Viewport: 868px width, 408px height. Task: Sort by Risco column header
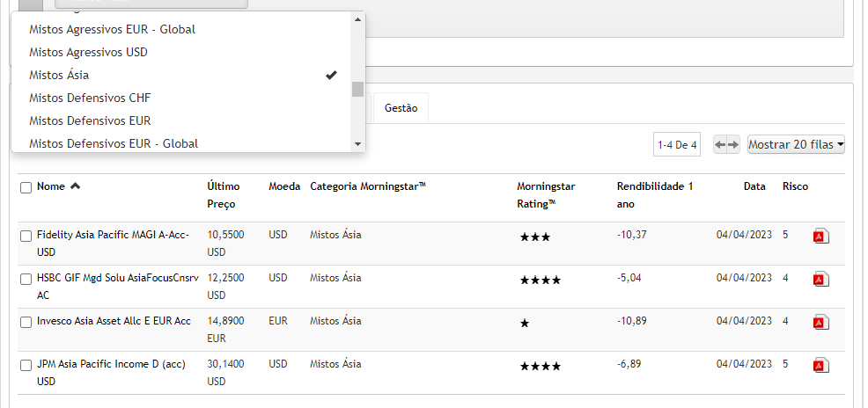click(795, 186)
